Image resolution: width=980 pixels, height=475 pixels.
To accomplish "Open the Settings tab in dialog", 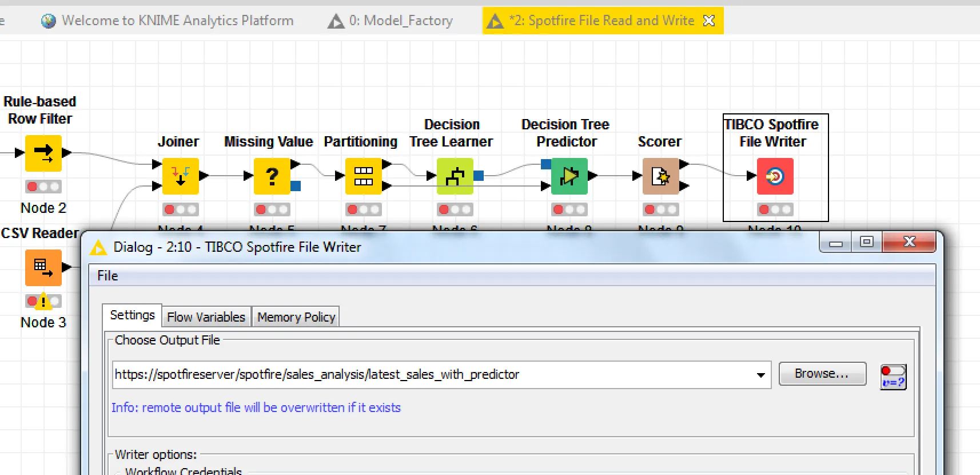I will (x=132, y=315).
